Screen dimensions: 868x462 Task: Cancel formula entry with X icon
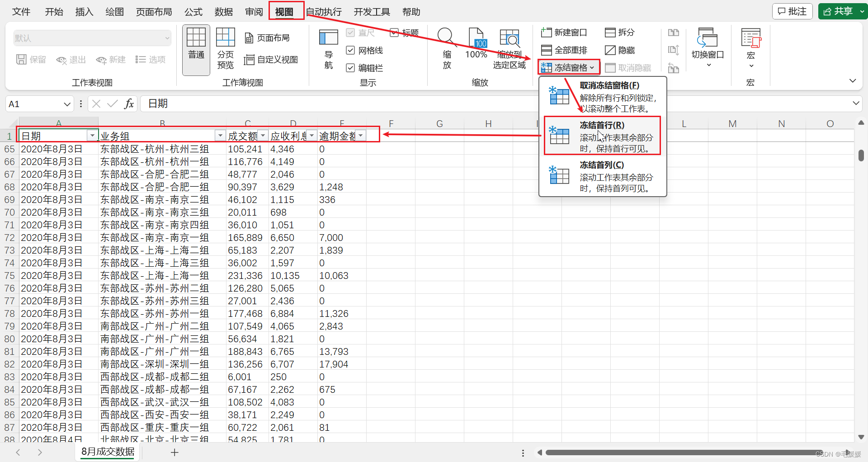tap(96, 104)
